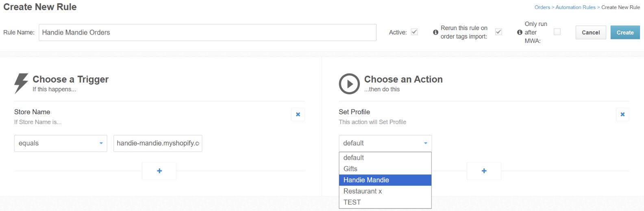The image size is (644, 211).
Task: Select Handie Mandie profile option
Action: (385, 180)
